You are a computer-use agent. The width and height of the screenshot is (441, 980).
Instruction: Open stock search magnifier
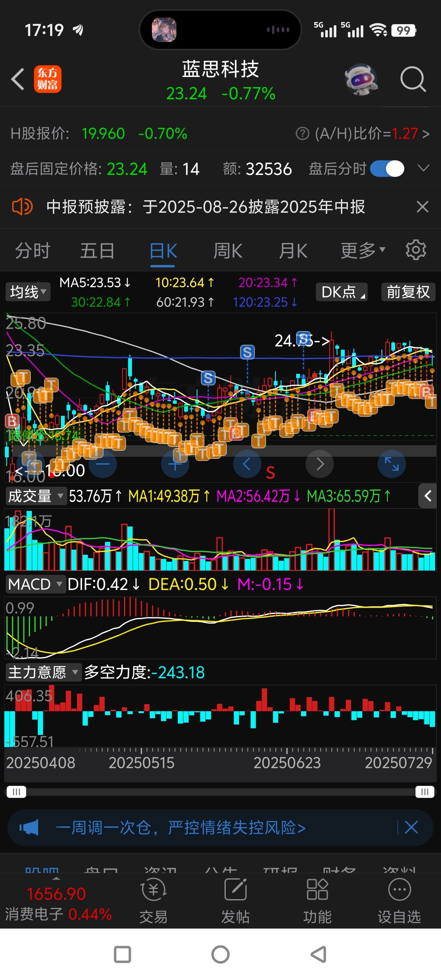coord(413,79)
